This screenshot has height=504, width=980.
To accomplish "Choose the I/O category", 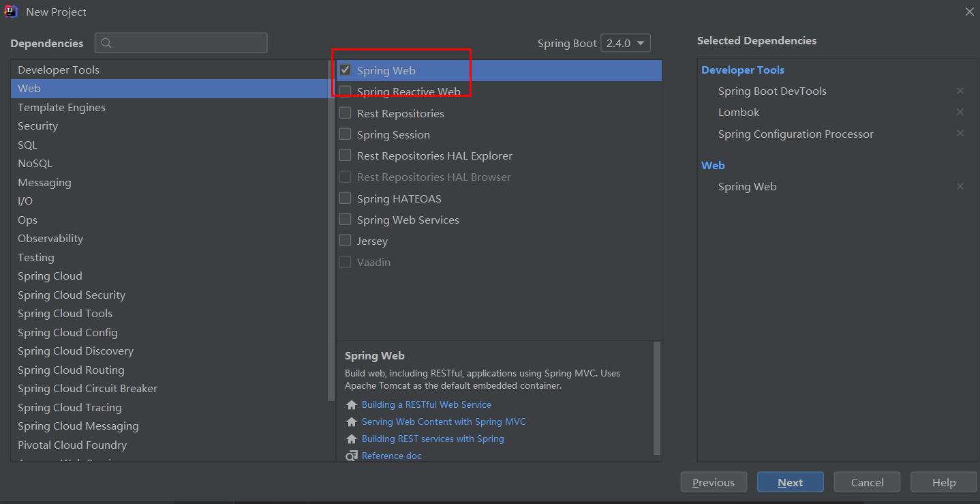I will tap(169, 201).
